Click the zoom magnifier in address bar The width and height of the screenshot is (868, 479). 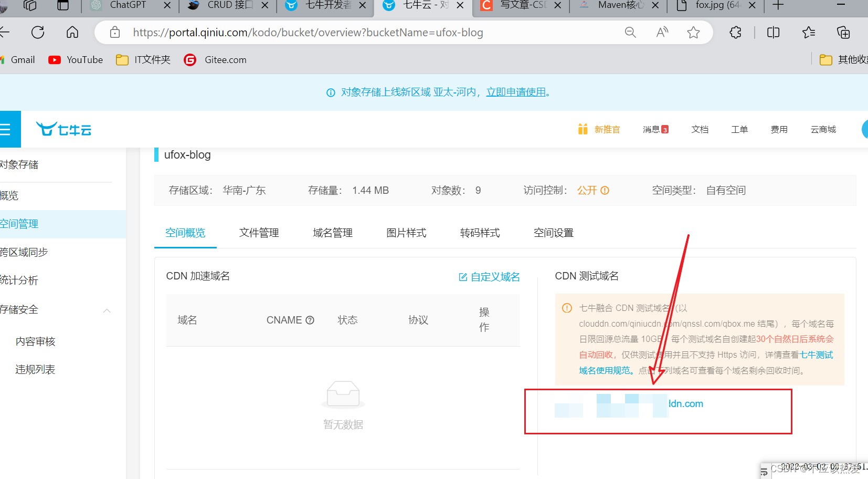(630, 33)
